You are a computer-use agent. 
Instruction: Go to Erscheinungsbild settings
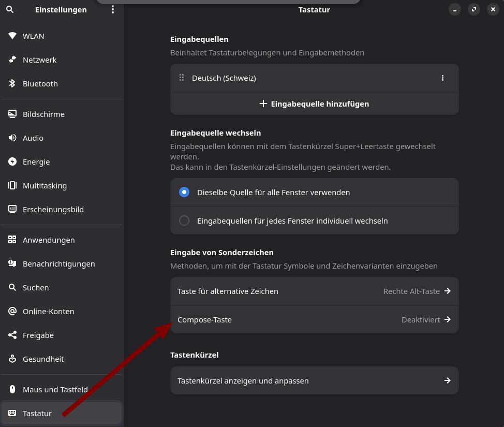coord(53,209)
